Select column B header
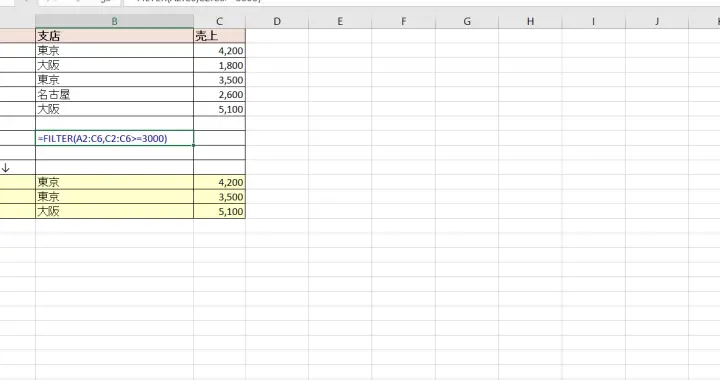 [114, 21]
